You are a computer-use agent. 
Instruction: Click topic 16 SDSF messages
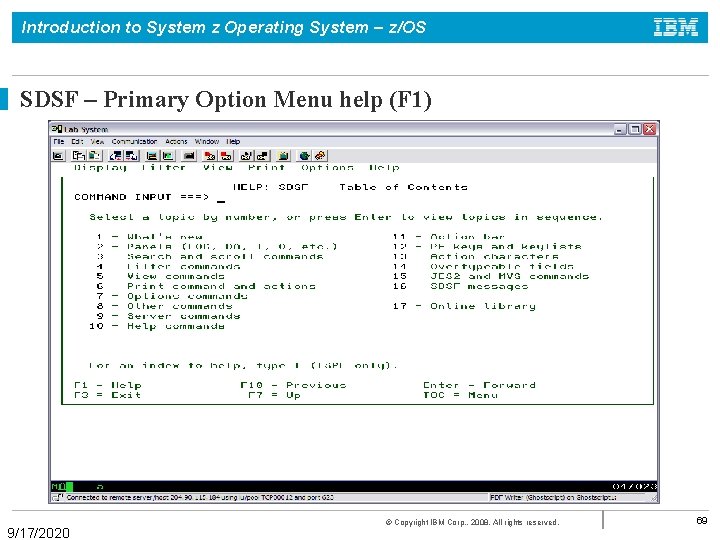coord(461,286)
